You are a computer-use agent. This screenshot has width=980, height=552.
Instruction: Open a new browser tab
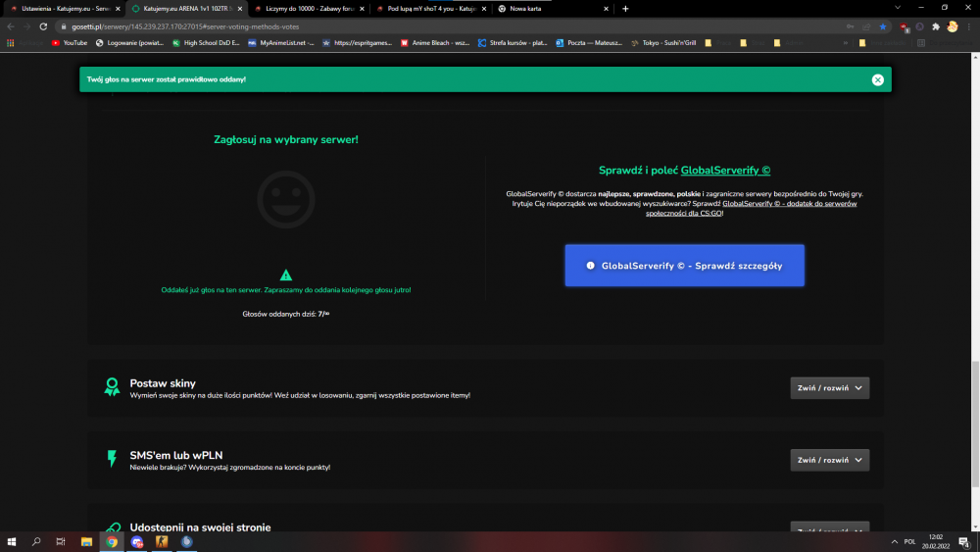click(625, 9)
